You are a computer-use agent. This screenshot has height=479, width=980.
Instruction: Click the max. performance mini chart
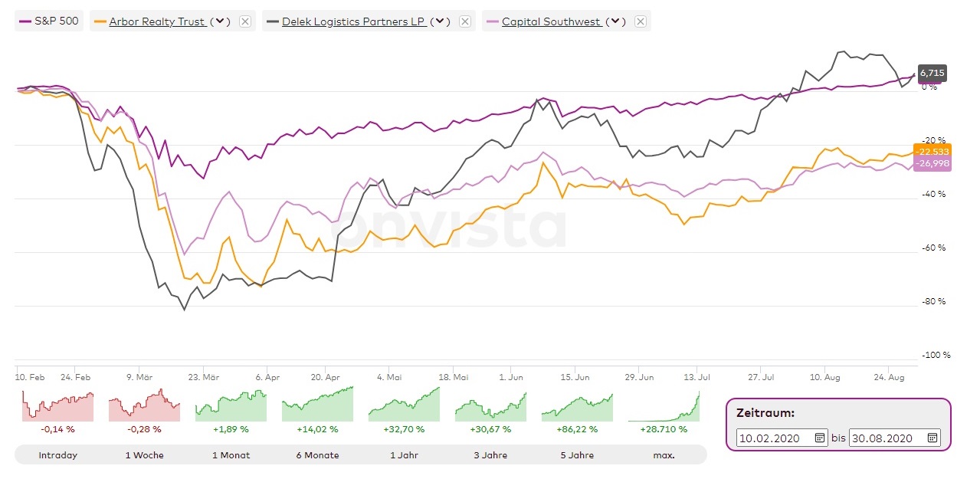664,405
